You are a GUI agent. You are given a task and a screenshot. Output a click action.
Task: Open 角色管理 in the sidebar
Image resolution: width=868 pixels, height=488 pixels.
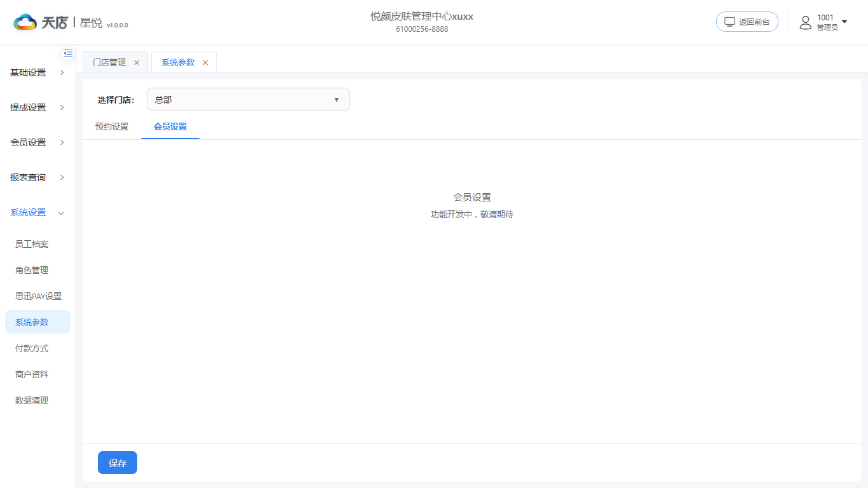(37, 270)
